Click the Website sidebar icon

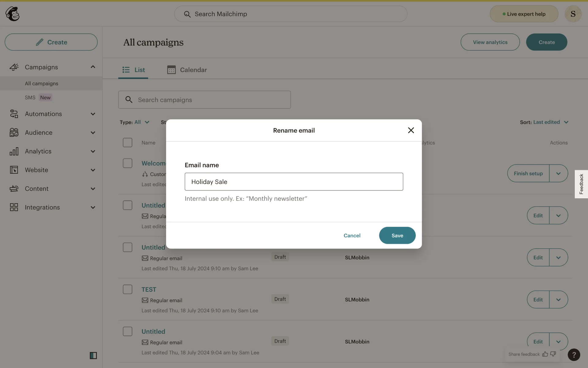pos(14,170)
